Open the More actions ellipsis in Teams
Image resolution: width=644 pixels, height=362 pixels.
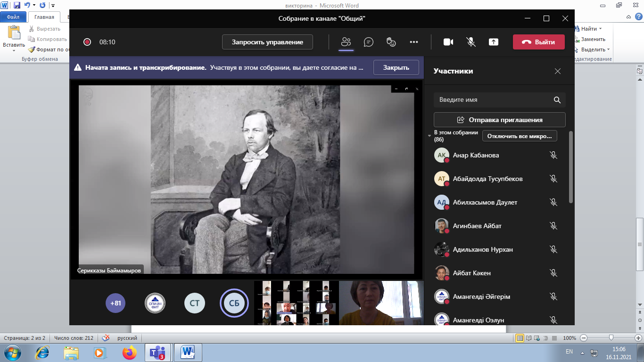414,42
